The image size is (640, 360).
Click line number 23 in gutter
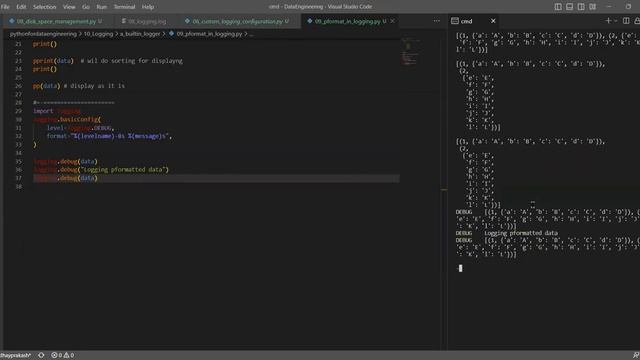point(18,61)
